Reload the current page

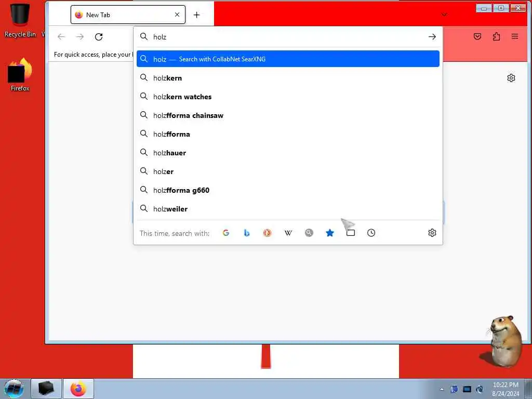click(99, 37)
